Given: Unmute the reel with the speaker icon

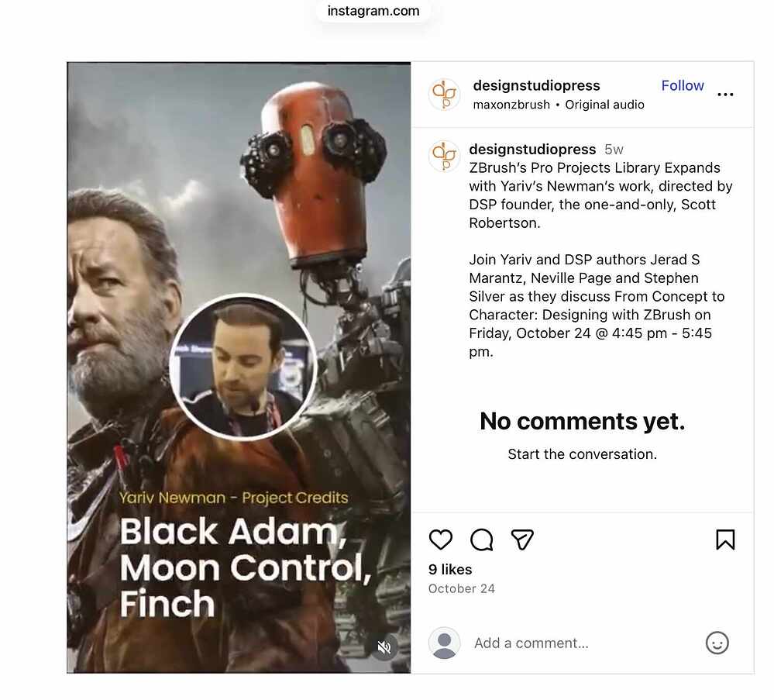Looking at the screenshot, I should coord(384,647).
